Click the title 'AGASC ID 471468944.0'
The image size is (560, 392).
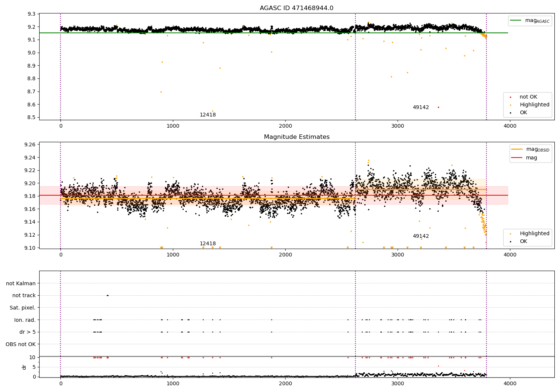296,8
